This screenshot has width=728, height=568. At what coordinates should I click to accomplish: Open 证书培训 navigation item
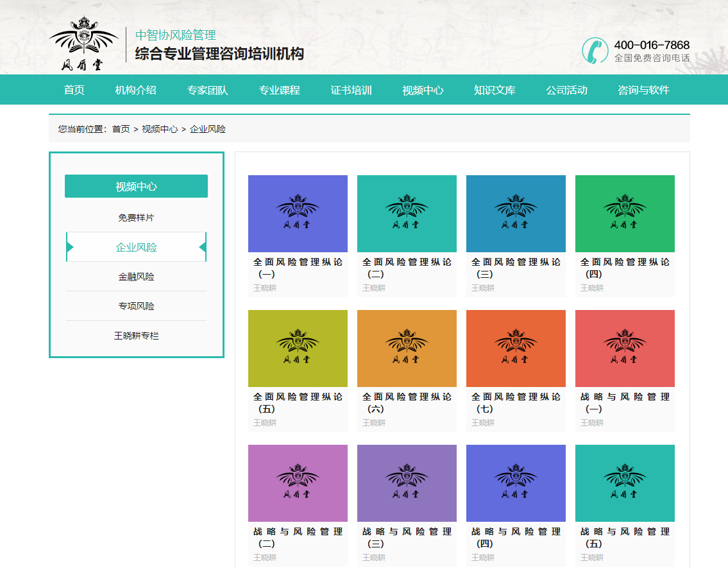pos(351,90)
